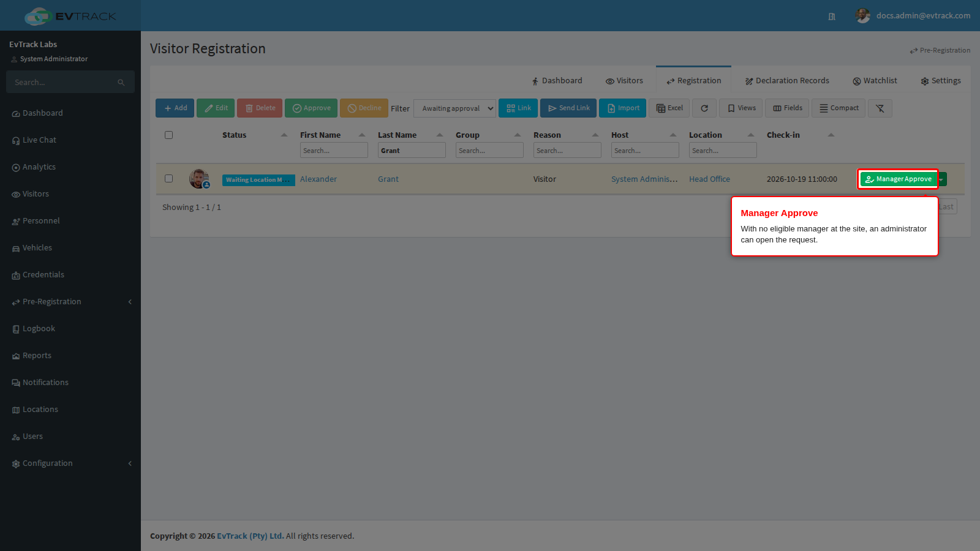Click the Last Name search field
Screen dimensions: 980x551
pos(412,151)
